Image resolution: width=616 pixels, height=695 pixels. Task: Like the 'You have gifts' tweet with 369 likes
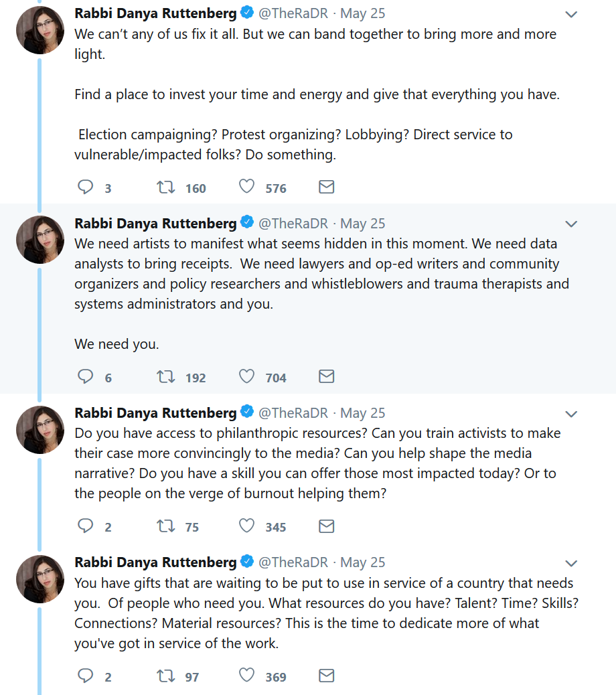tap(247, 676)
